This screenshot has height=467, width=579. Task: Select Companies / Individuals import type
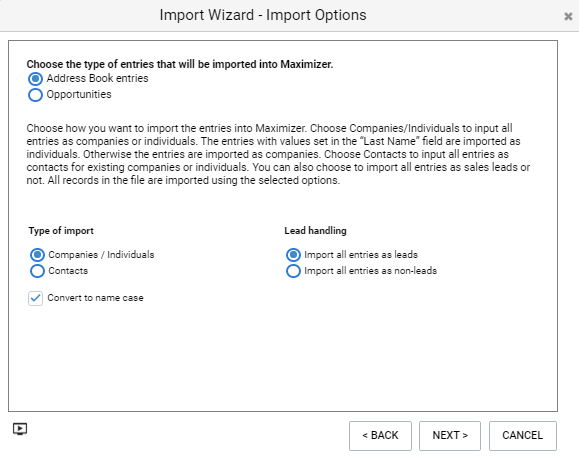37,255
